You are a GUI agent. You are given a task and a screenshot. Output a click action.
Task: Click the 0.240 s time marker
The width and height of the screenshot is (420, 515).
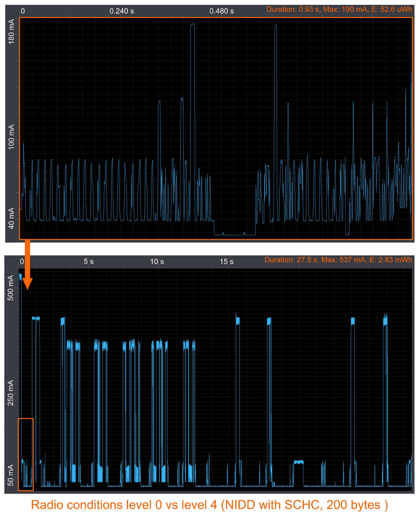pos(121,11)
